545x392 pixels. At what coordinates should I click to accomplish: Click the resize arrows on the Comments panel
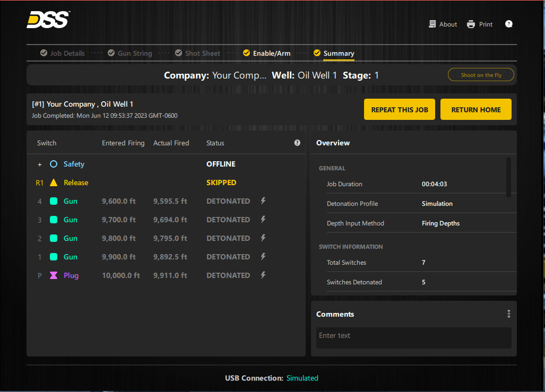click(x=508, y=313)
